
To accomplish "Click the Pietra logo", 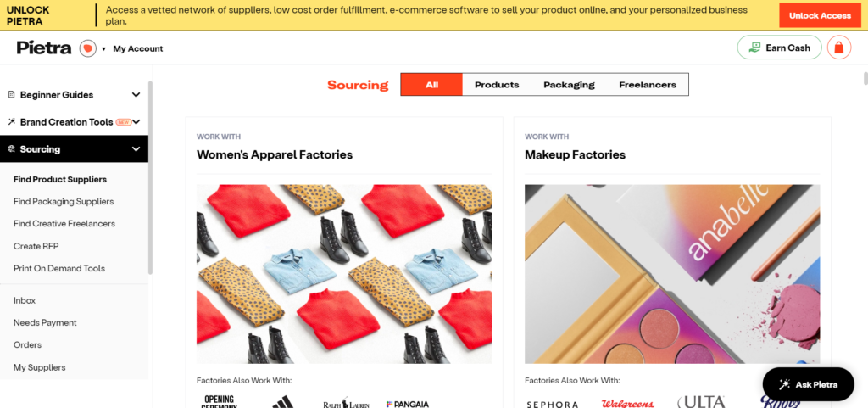I will tap(44, 48).
